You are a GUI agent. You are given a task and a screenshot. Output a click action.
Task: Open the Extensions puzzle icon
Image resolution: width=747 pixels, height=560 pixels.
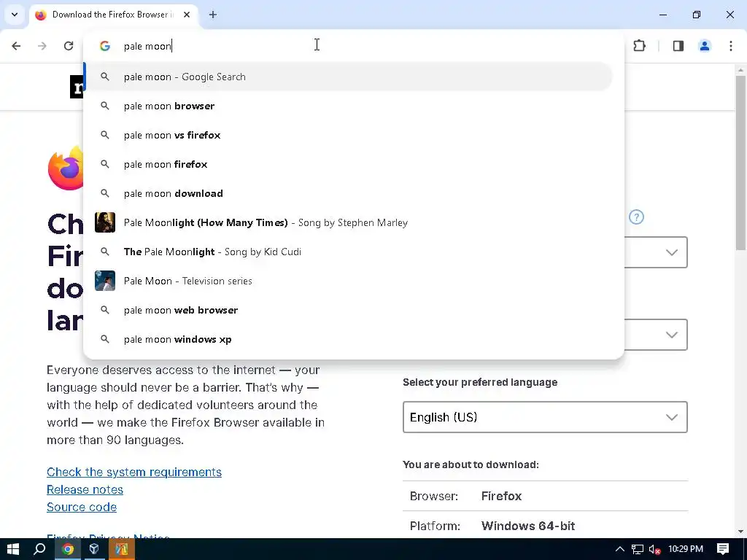click(639, 46)
